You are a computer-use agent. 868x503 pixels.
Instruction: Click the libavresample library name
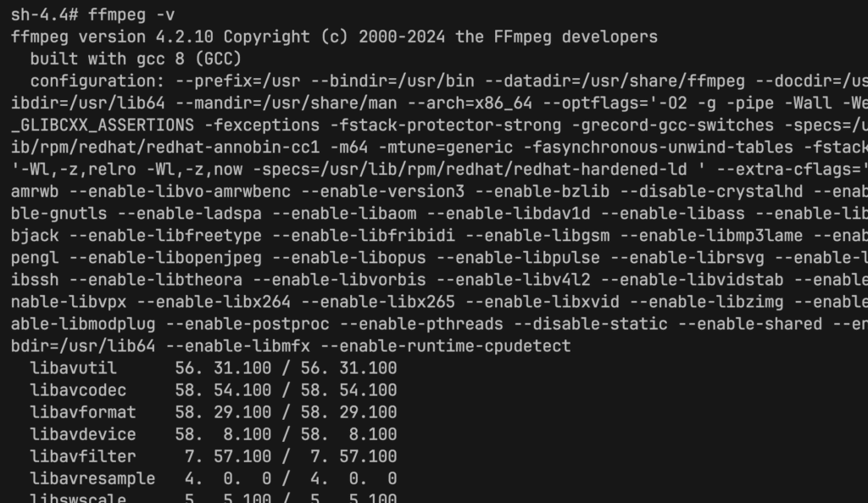click(92, 479)
